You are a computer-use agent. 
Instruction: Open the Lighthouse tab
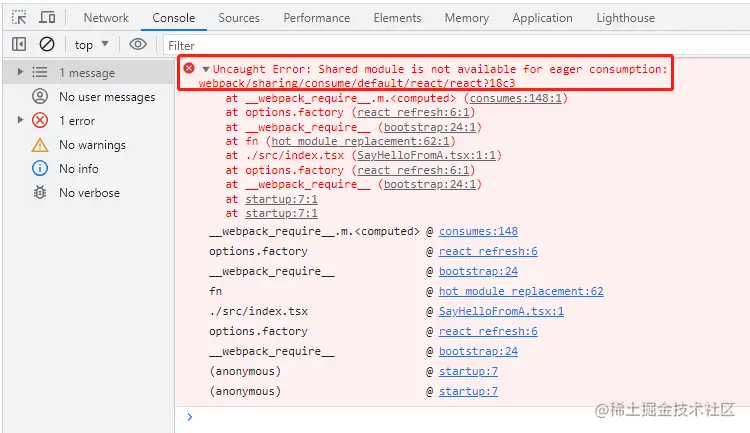(x=625, y=18)
